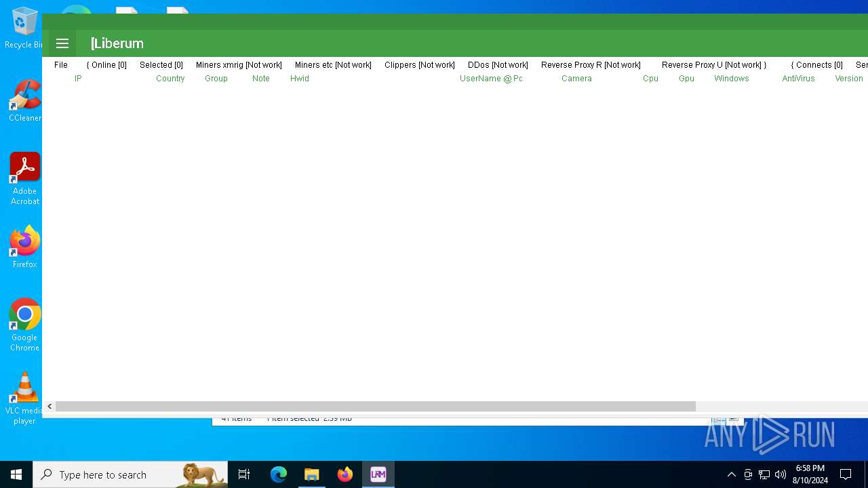This screenshot has height=488, width=868.
Task: Click the taskbar search box
Action: pos(130,474)
